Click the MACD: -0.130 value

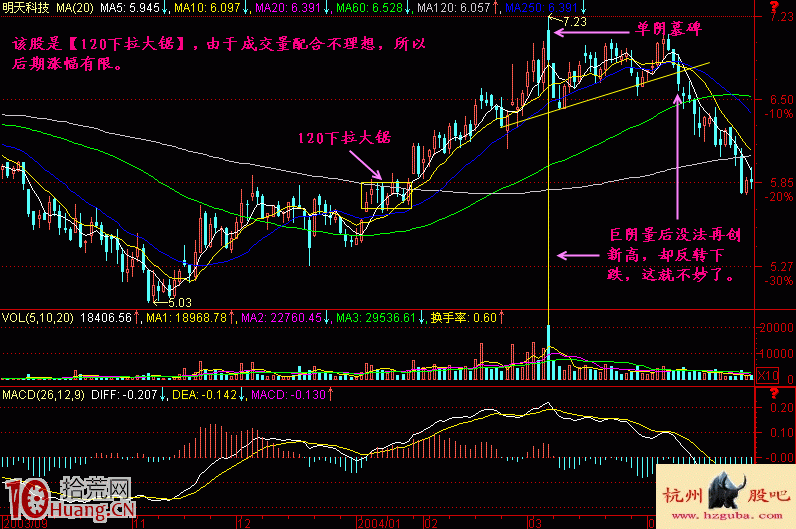288,394
